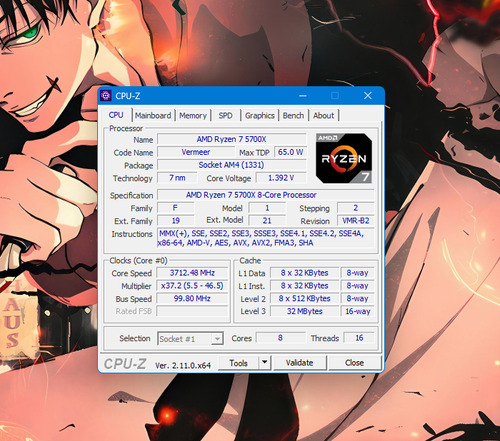Click the Revision value VMR-B2
The width and height of the screenshot is (500, 441).
tap(356, 221)
